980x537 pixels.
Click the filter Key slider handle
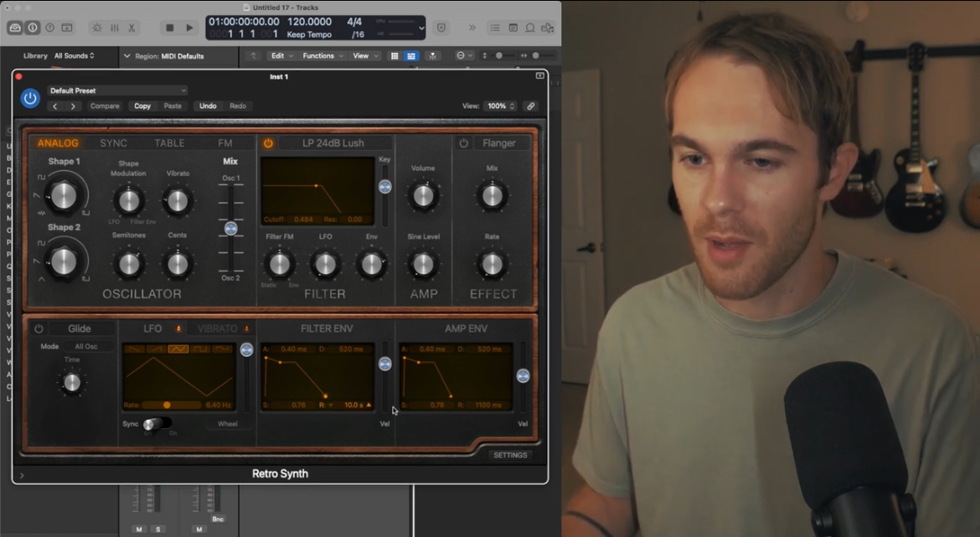point(385,187)
